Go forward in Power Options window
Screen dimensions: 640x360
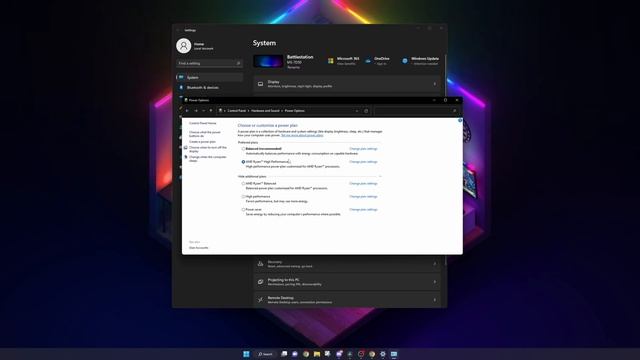pos(196,111)
